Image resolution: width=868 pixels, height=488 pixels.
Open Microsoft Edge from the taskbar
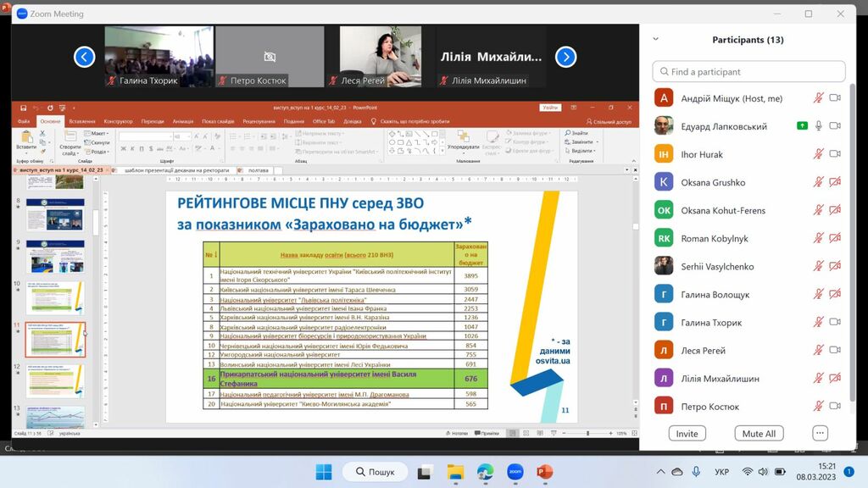pos(485,472)
